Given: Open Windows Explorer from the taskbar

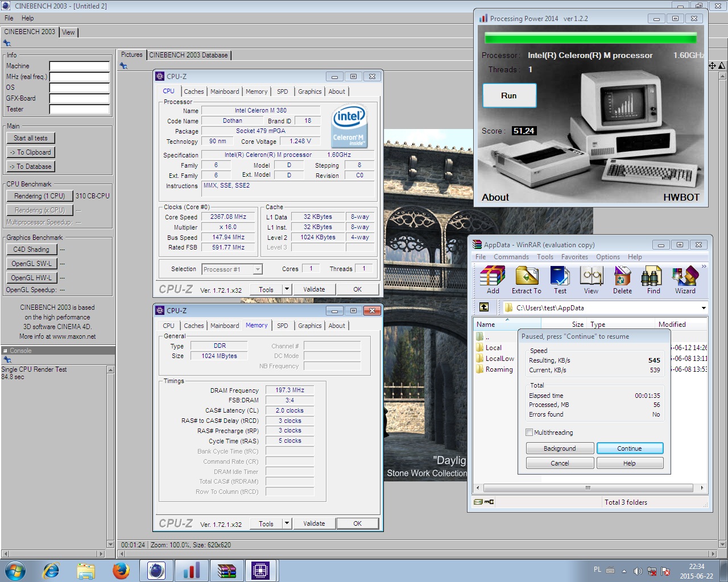Looking at the screenshot, I should point(86,571).
